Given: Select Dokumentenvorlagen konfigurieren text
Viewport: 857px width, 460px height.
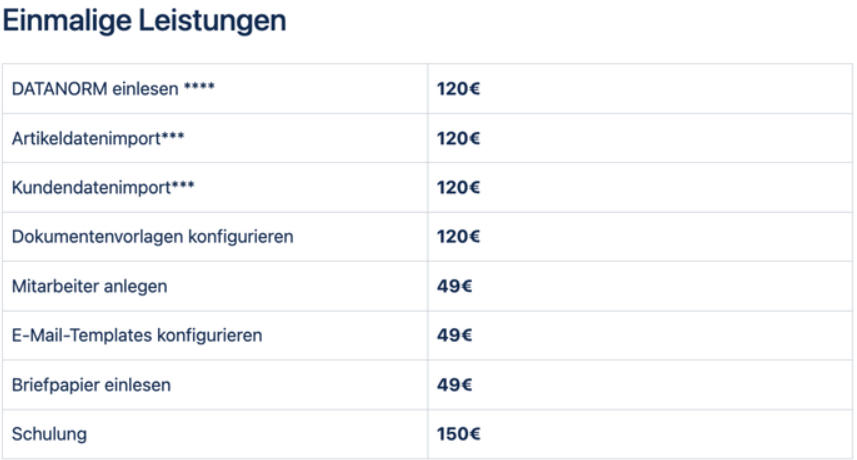Looking at the screenshot, I should (152, 237).
